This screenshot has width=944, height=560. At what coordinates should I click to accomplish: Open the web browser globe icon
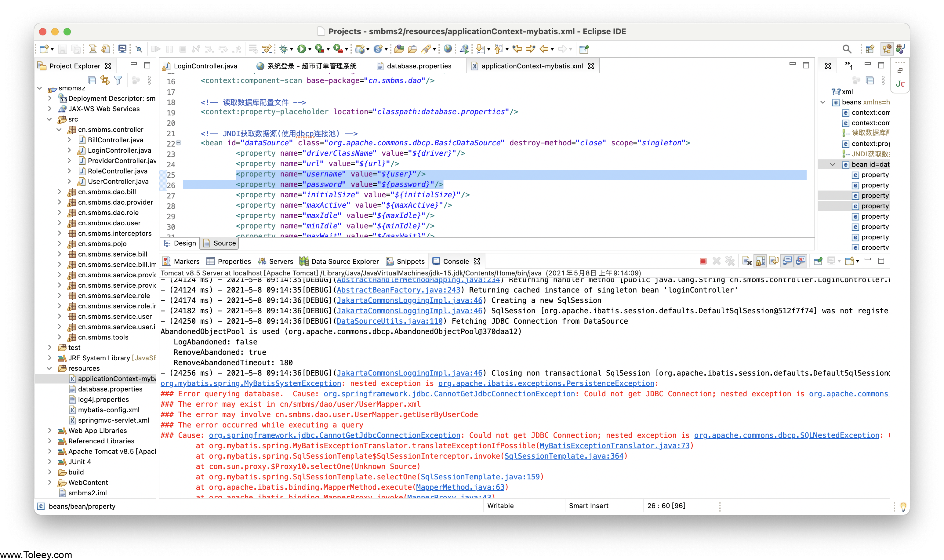[448, 49]
